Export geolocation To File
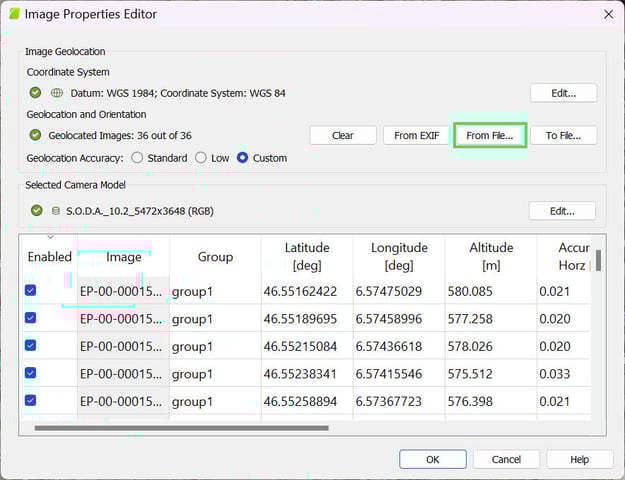Screen dimensions: 625x480 pyautogui.click(x=564, y=136)
